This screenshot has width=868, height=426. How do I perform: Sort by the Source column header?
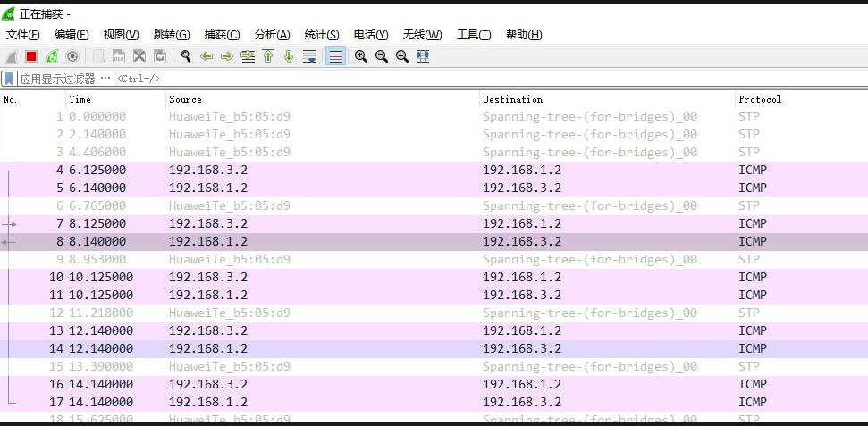[185, 100]
